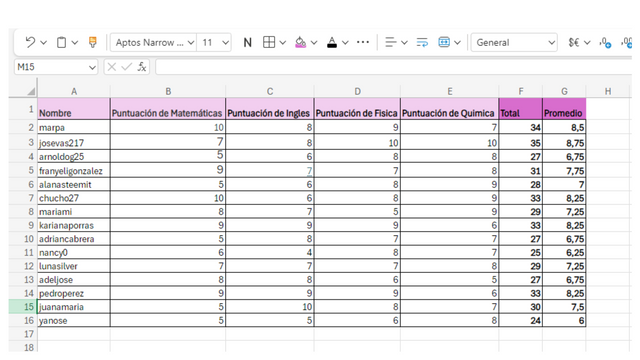
Task: Select column B header
Action: 168,91
